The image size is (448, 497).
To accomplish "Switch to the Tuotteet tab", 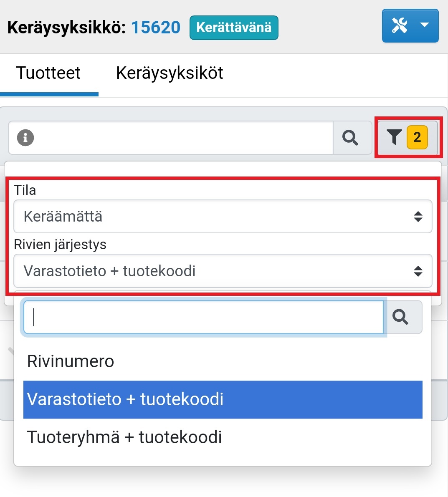I will 48,73.
